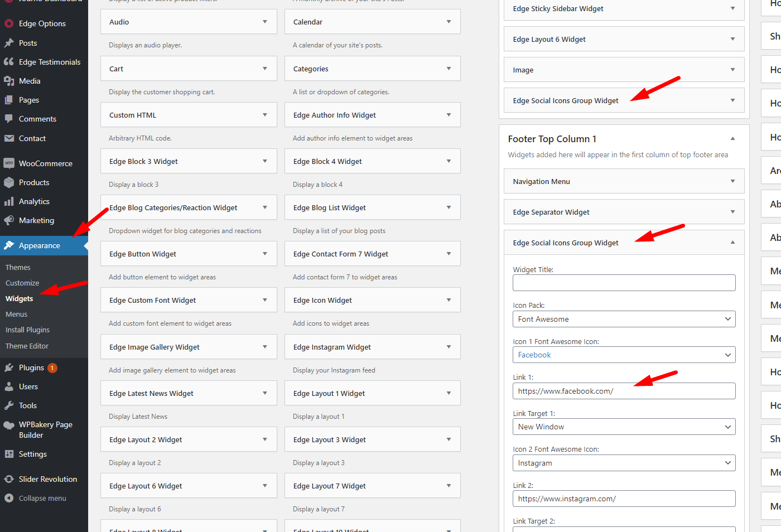Screen dimensions: 781x532
Task: Open the WooCommerce menu
Action: [45, 163]
